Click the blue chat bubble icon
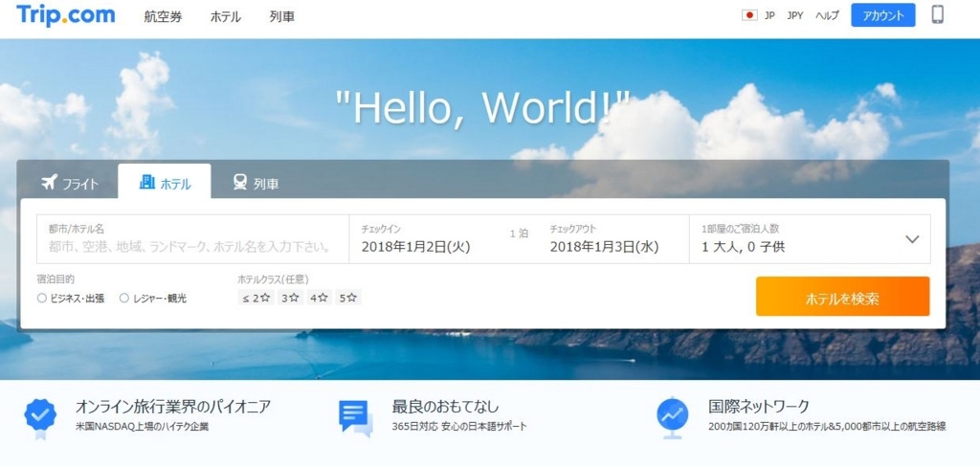The height and width of the screenshot is (467, 980). point(356,417)
